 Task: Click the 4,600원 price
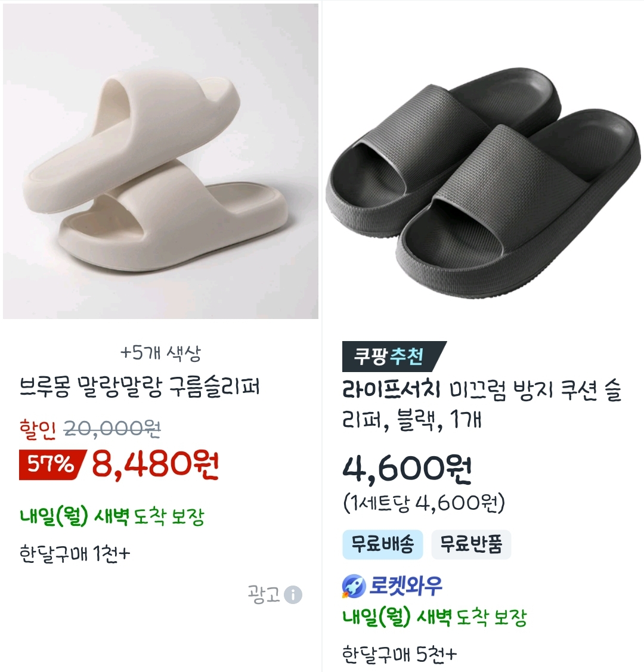tap(407, 470)
